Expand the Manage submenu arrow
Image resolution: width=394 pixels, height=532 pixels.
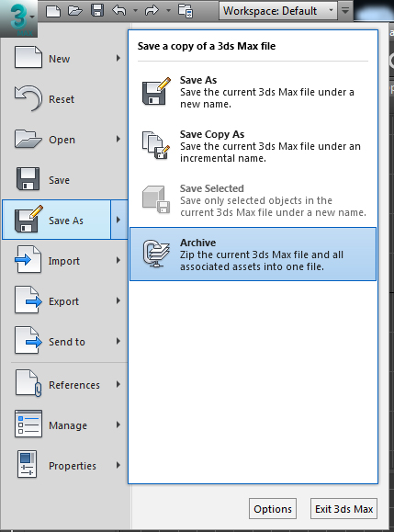[118, 424]
